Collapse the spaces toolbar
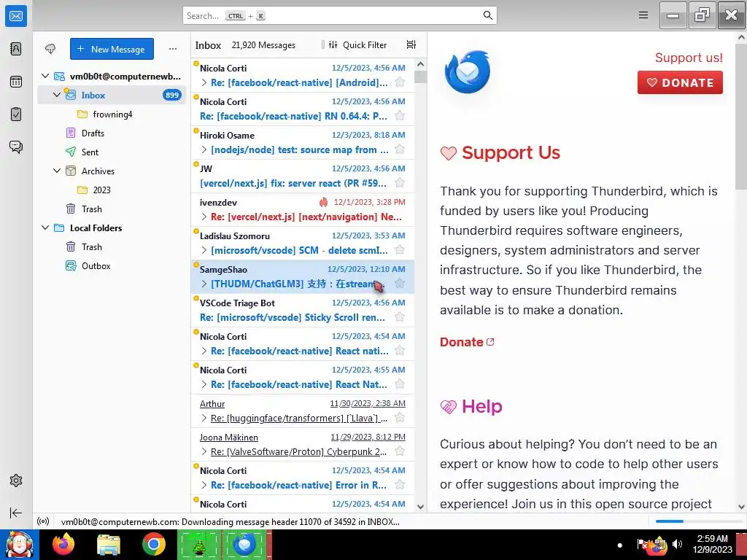Image resolution: width=747 pixels, height=560 pixels. pos(16,513)
